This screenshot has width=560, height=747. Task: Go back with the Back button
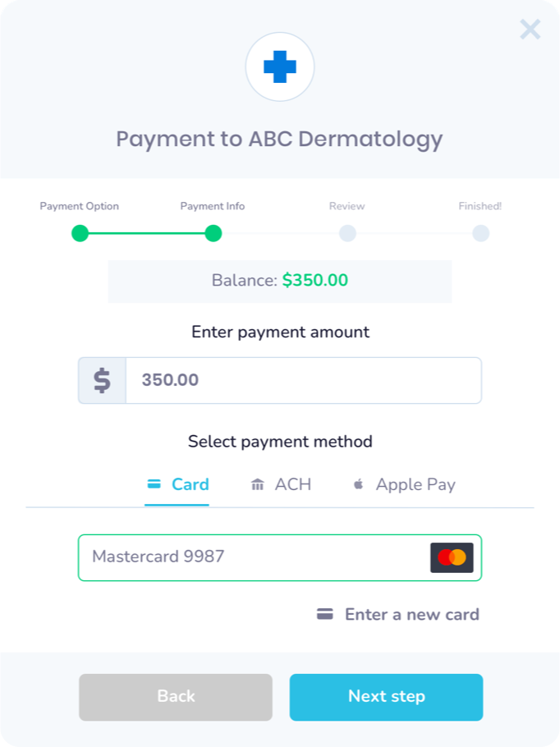coord(176,697)
